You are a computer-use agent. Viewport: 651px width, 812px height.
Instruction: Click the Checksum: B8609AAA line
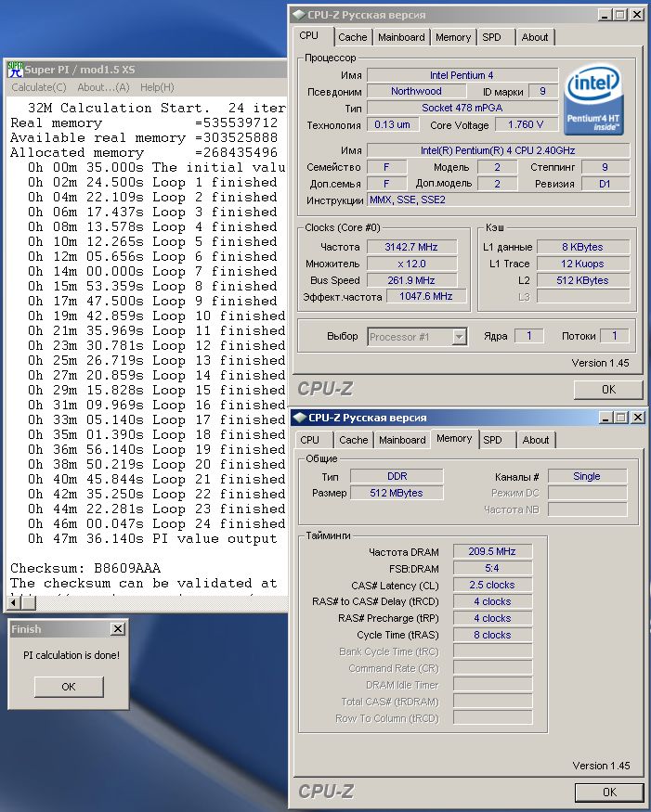click(85, 568)
